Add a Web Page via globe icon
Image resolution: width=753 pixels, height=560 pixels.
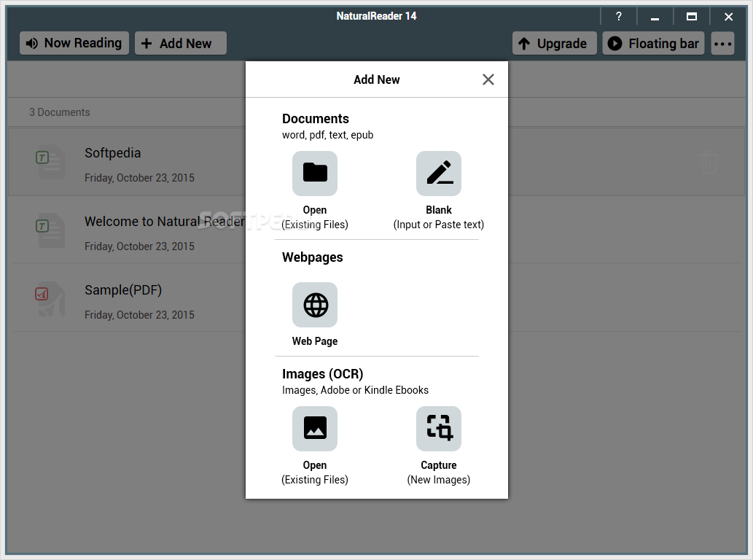(315, 305)
